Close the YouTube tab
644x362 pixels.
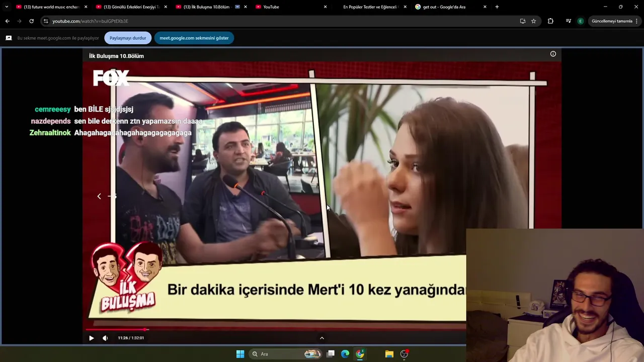(326, 7)
